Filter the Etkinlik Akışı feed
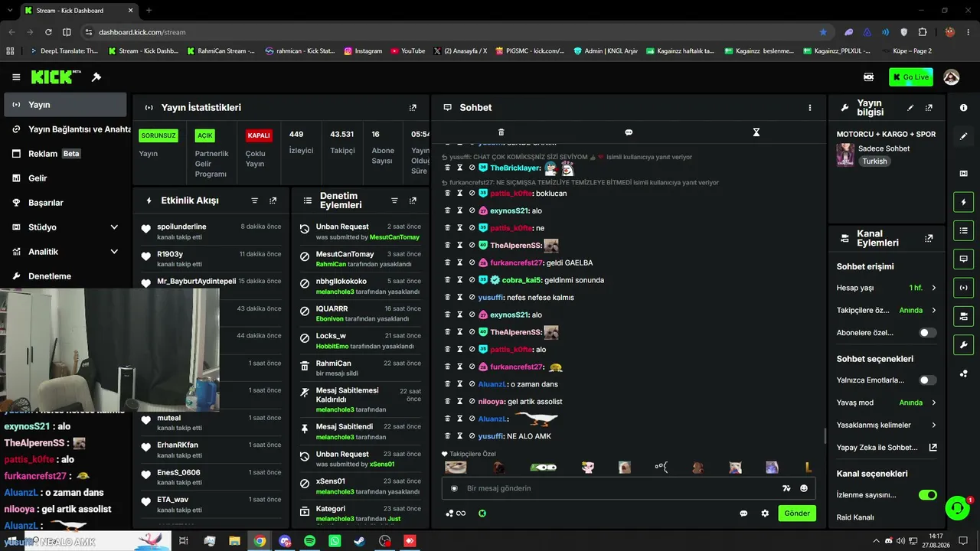Screen dimensions: 980x551 pyautogui.click(x=255, y=201)
